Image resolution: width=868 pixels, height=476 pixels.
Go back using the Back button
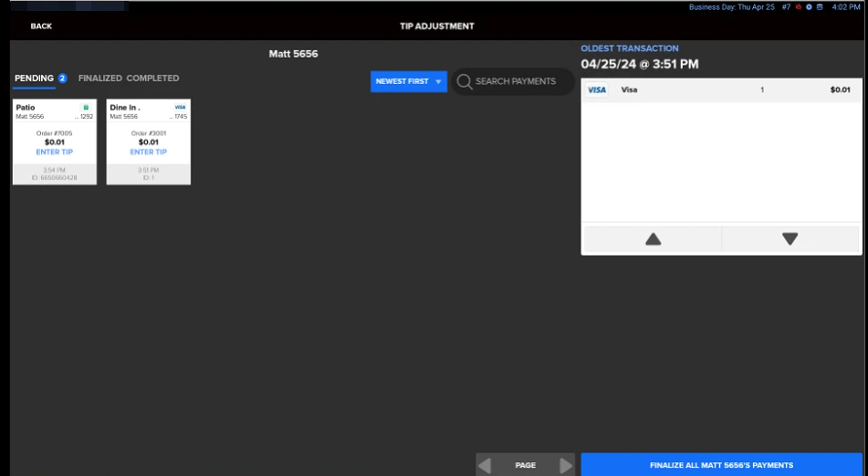pos(41,26)
